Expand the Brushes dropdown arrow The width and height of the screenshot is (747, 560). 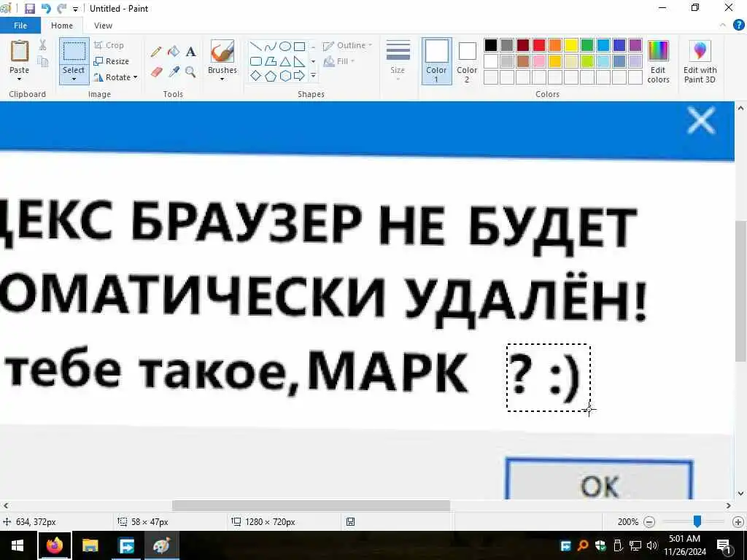click(222, 79)
